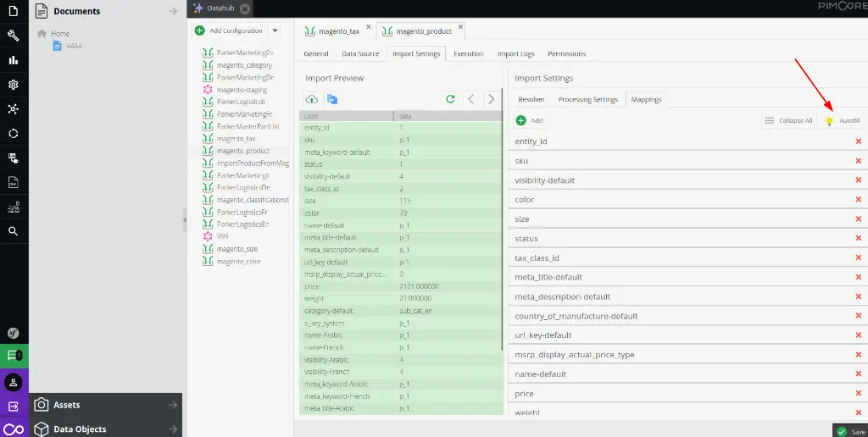
Task: Open the user profile icon
Action: 14,383
